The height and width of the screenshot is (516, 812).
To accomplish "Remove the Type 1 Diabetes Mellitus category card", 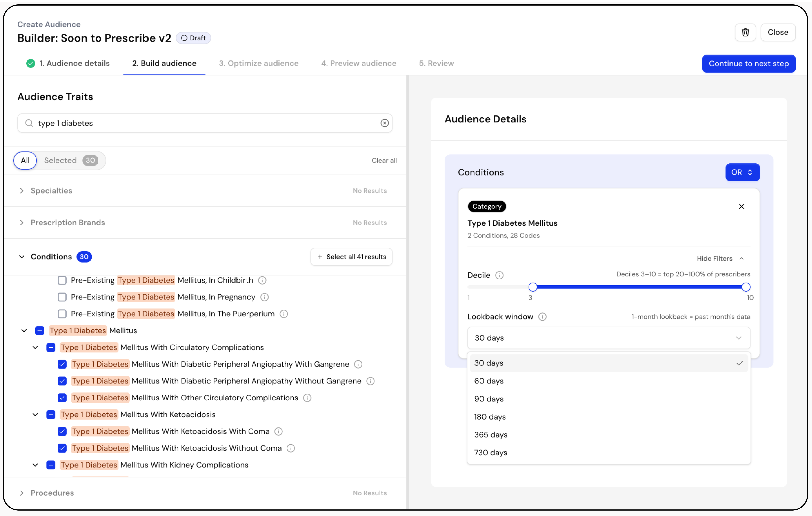I will pyautogui.click(x=741, y=206).
